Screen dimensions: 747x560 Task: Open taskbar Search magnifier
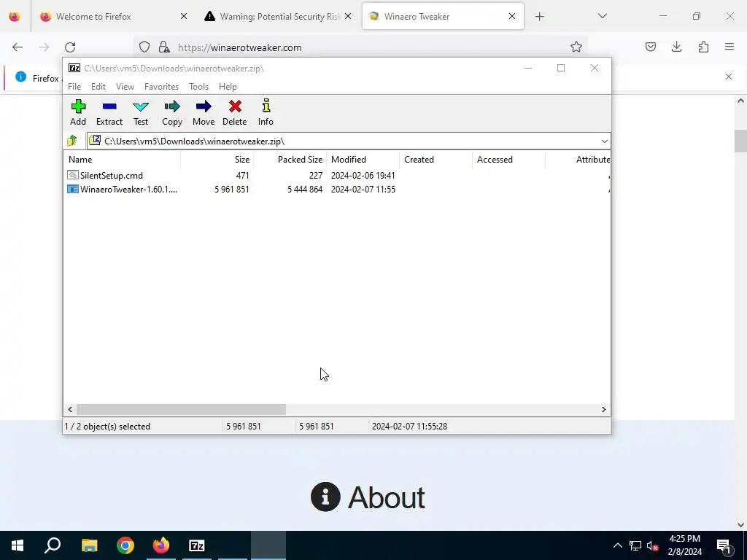(53, 545)
